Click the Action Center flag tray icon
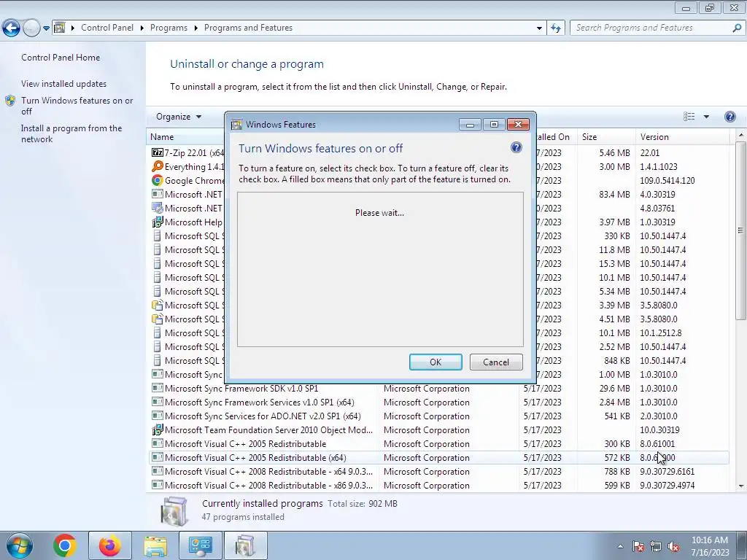Screen dimensions: 747x560 coord(638,546)
